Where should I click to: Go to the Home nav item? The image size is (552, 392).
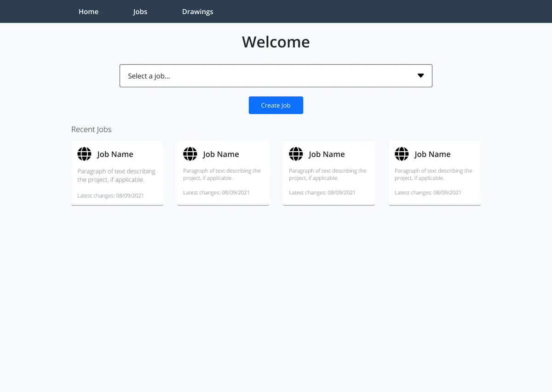pos(88,11)
